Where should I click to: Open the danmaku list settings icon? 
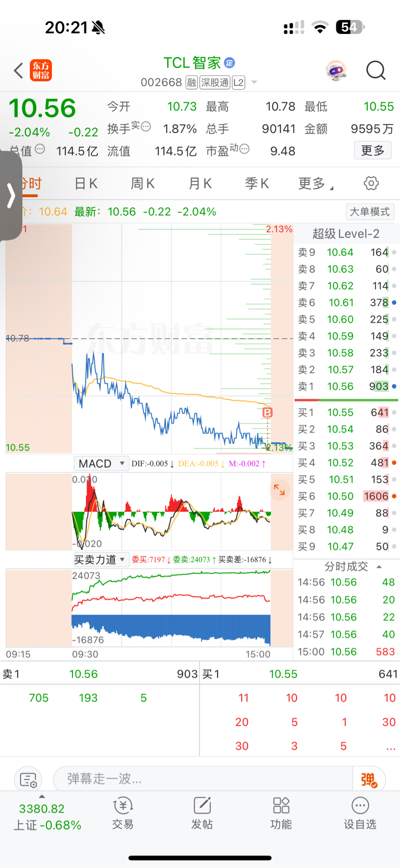tap(28, 780)
